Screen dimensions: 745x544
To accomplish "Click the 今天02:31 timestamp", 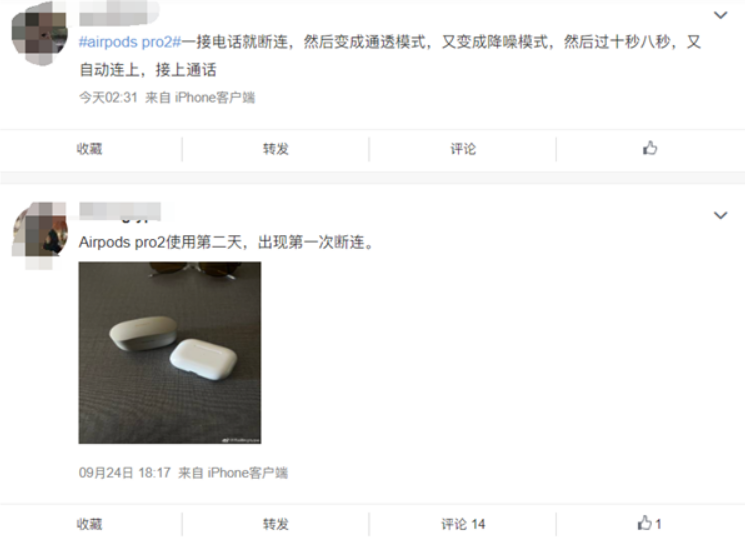I will point(108,97).
